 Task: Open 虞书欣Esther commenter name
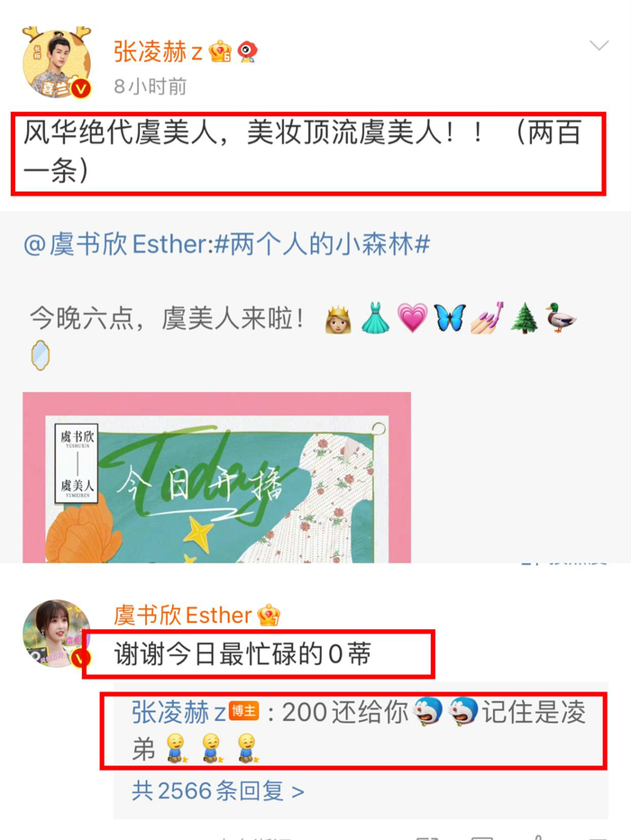click(183, 615)
